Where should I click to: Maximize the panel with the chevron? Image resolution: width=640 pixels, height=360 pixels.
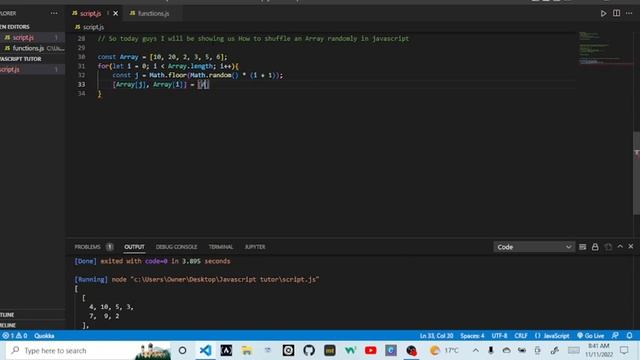click(620, 247)
